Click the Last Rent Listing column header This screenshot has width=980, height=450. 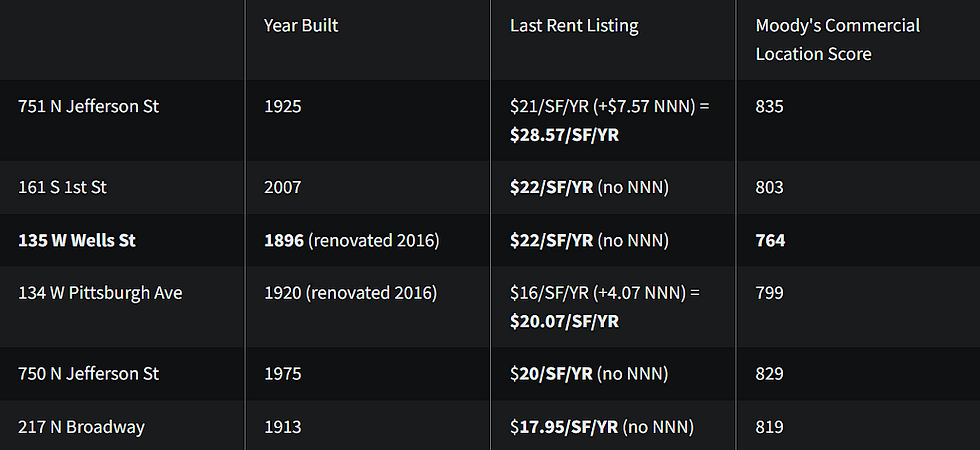coord(574,26)
